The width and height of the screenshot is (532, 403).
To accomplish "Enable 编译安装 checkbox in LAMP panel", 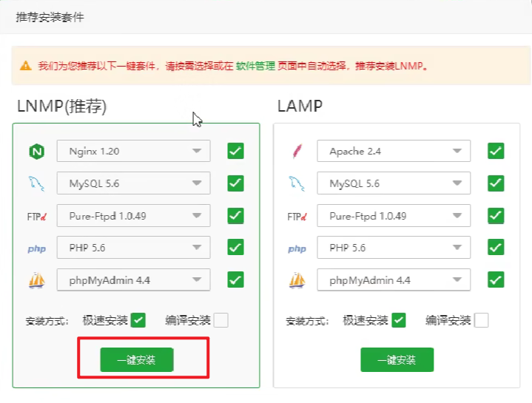I will point(481,320).
